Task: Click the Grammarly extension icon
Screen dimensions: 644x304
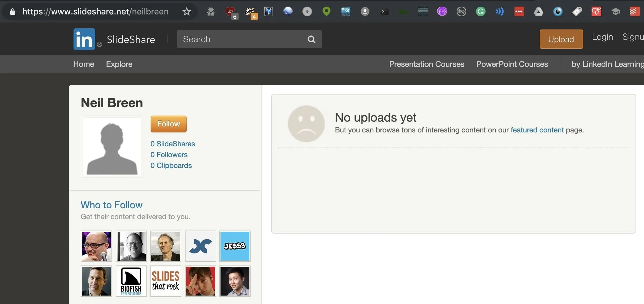Action: [x=480, y=12]
